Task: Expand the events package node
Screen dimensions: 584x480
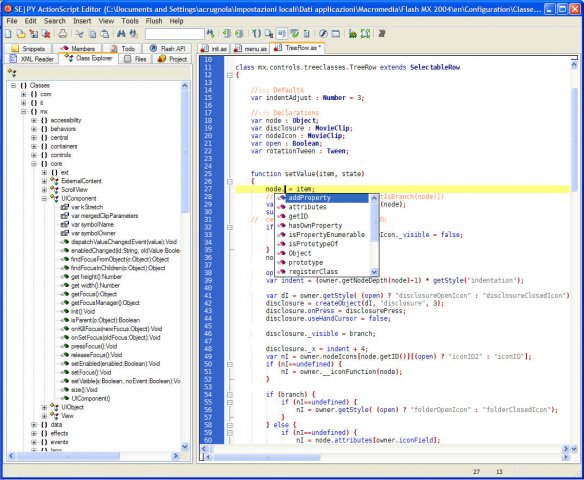Action: (34, 442)
